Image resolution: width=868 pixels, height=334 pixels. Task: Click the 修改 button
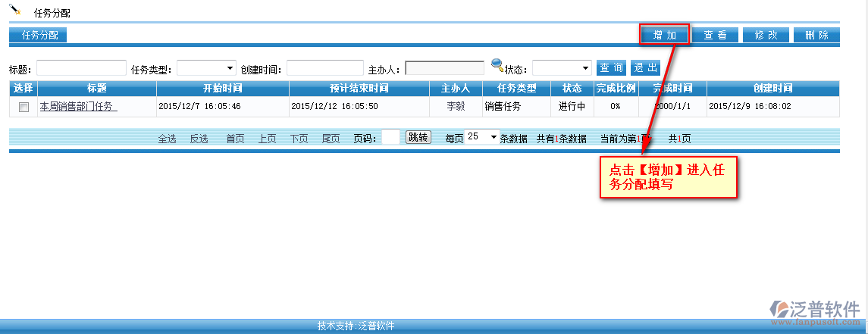pyautogui.click(x=766, y=35)
